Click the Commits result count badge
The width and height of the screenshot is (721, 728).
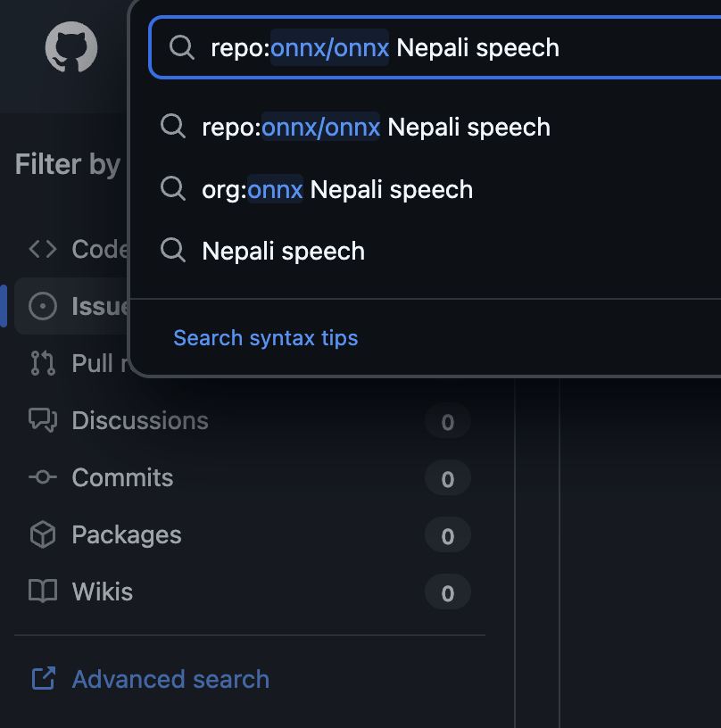tap(447, 479)
